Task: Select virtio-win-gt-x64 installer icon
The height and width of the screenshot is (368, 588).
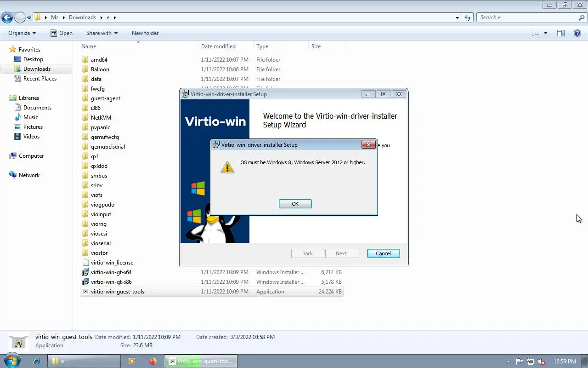Action: click(x=85, y=272)
